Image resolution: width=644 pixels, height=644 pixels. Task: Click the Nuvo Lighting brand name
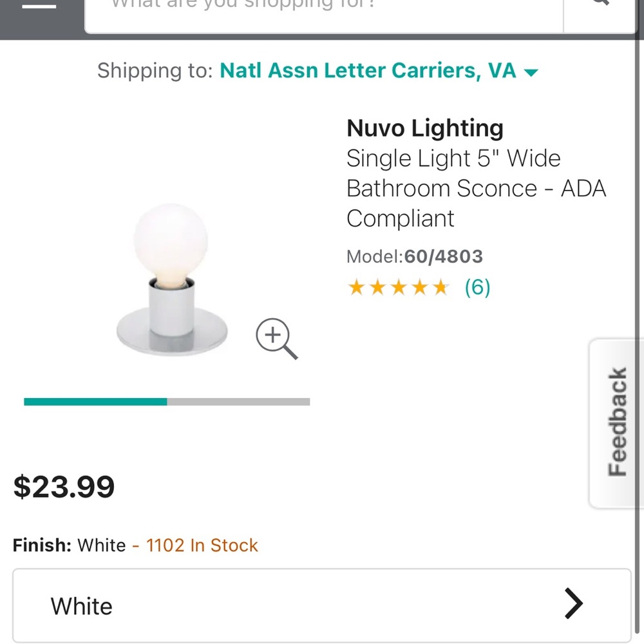[x=424, y=128]
